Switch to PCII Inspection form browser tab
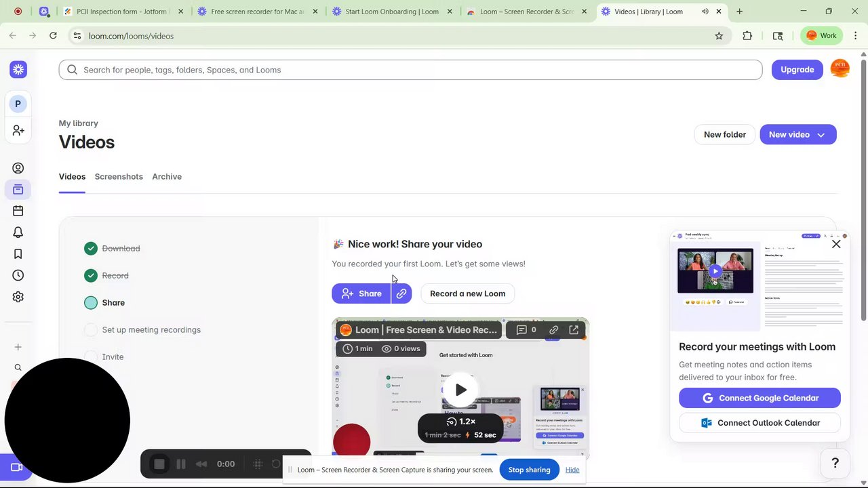The height and width of the screenshot is (488, 868). [122, 12]
